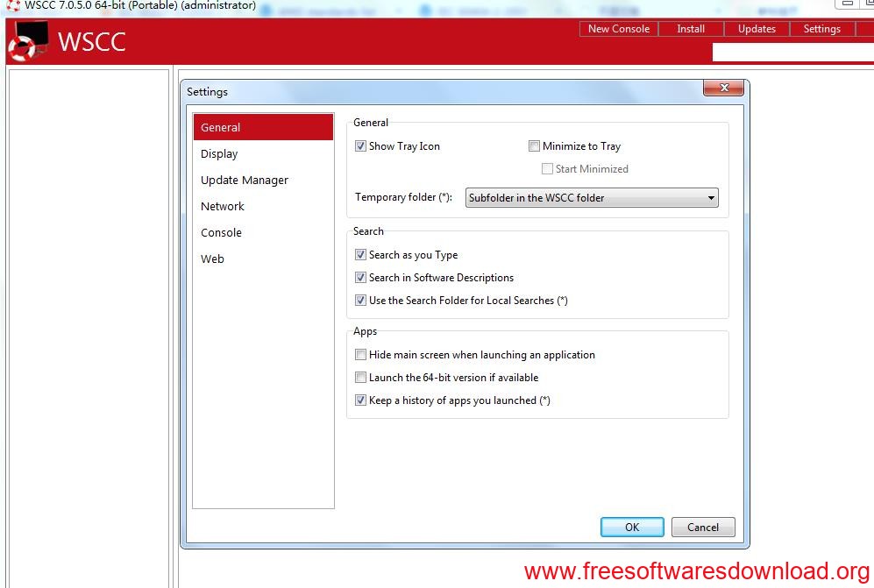Toggle Use the Search Folder for Local Searches
This screenshot has height=588, width=874.
point(360,301)
